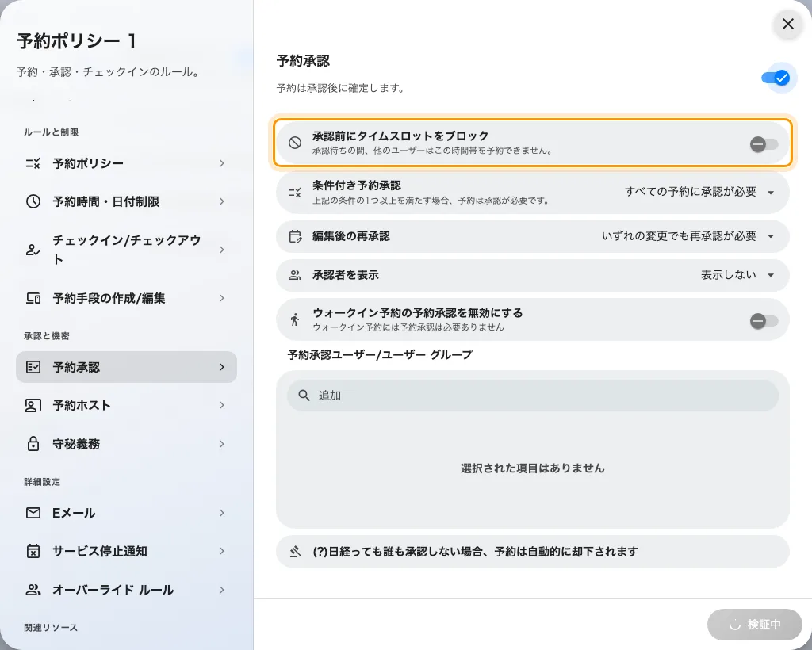Image resolution: width=812 pixels, height=650 pixels.
Task: Enable 承認前にタイムスロットをブロック switch
Action: point(764,143)
